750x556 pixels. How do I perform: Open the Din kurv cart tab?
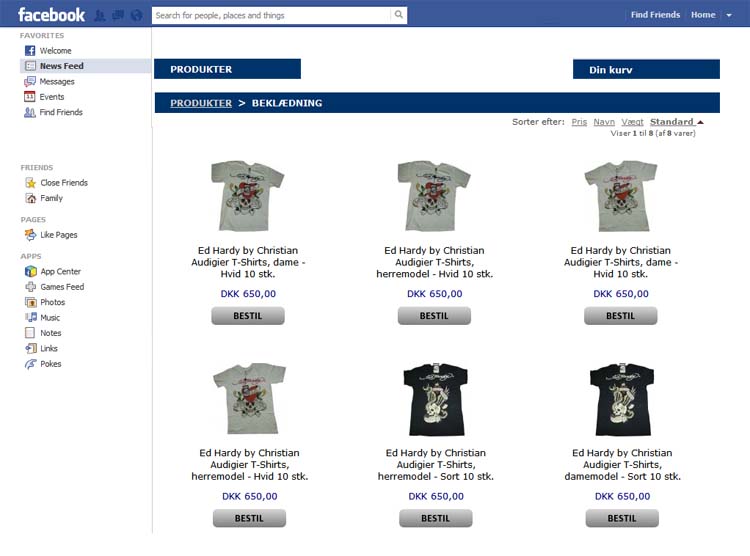pyautogui.click(x=646, y=69)
